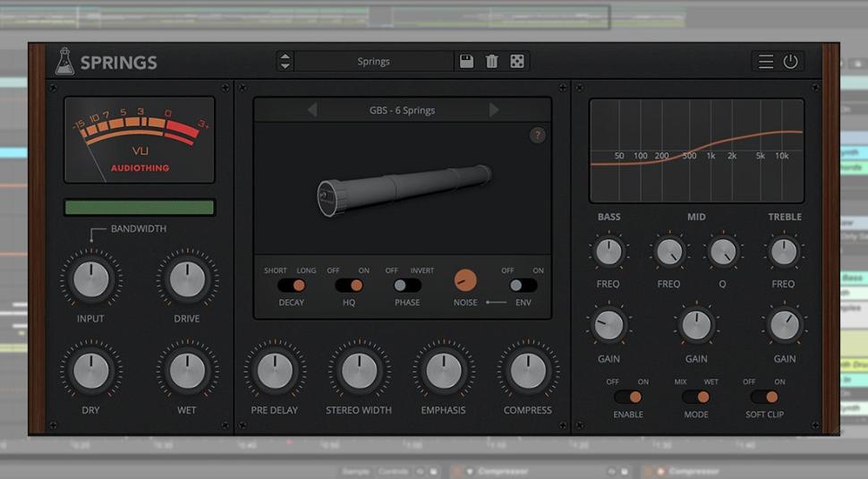Select the previous spring model arrow
The width and height of the screenshot is (868, 479).
[x=312, y=110]
